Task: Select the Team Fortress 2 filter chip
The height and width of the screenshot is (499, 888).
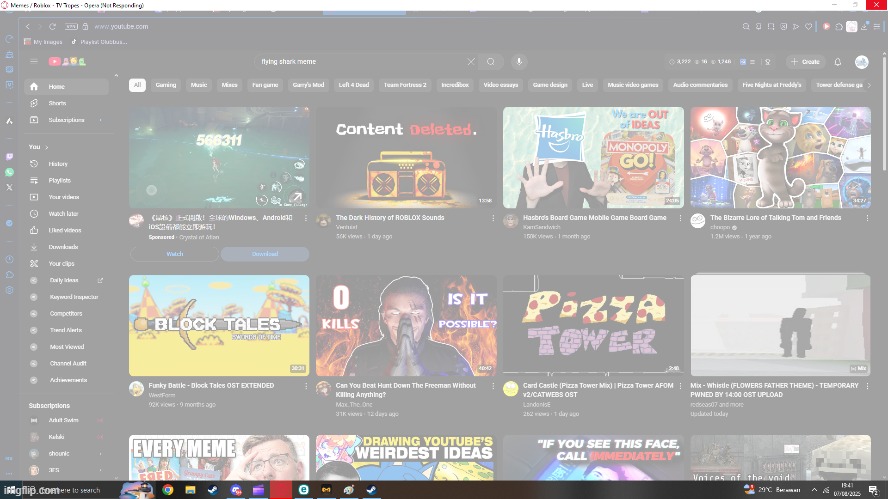Action: coord(405,85)
